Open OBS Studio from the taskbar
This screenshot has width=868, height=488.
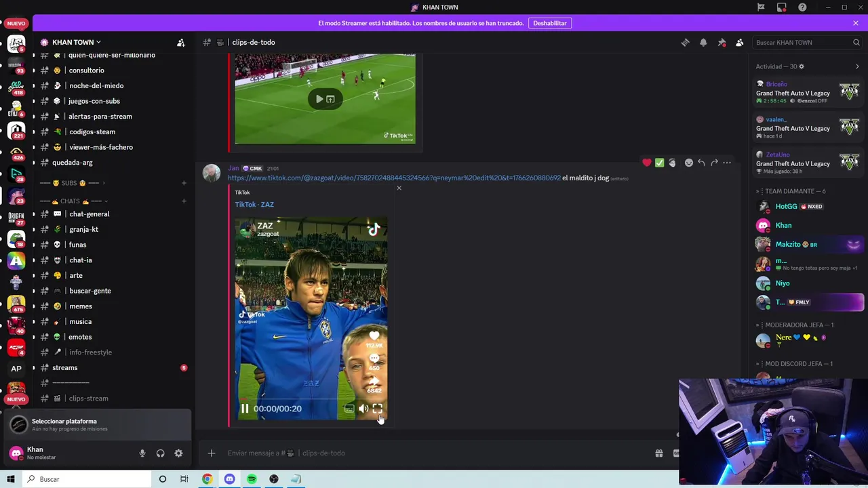(x=274, y=479)
